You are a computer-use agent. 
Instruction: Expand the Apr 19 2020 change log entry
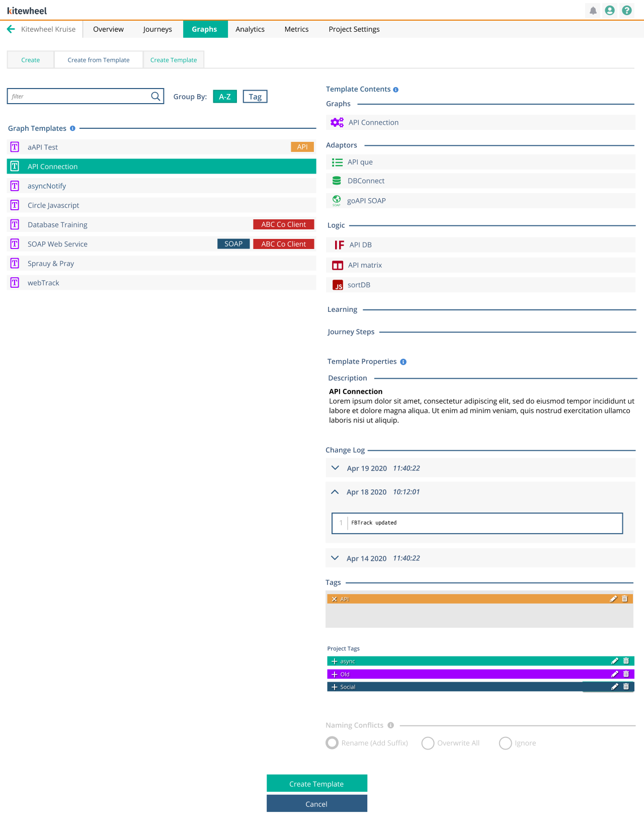tap(335, 468)
